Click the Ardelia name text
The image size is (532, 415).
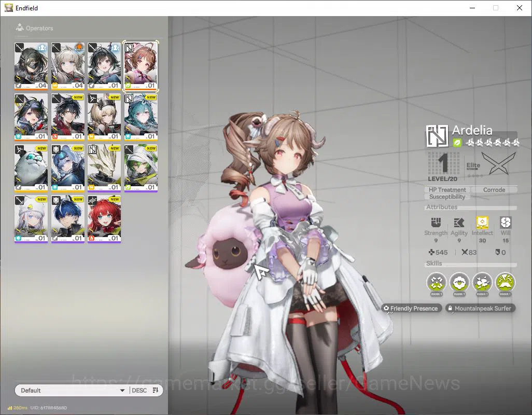click(x=472, y=130)
